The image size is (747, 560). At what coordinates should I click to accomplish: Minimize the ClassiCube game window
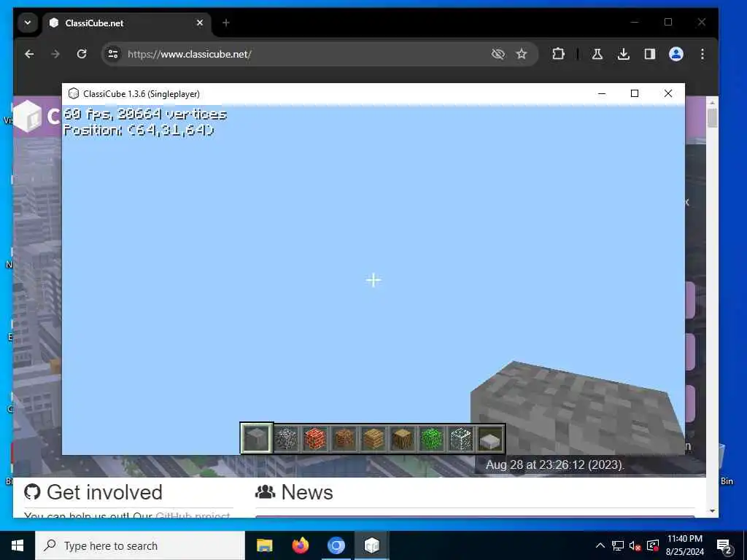click(602, 93)
